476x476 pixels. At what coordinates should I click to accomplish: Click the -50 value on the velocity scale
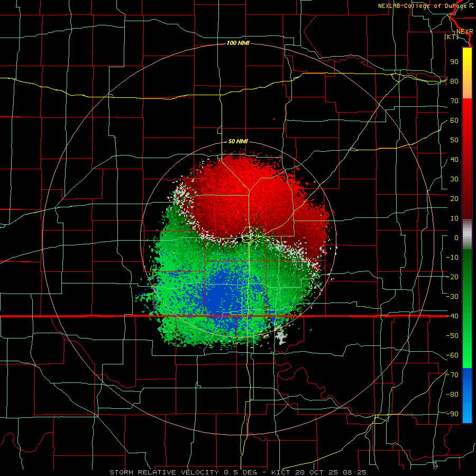pyautogui.click(x=452, y=336)
